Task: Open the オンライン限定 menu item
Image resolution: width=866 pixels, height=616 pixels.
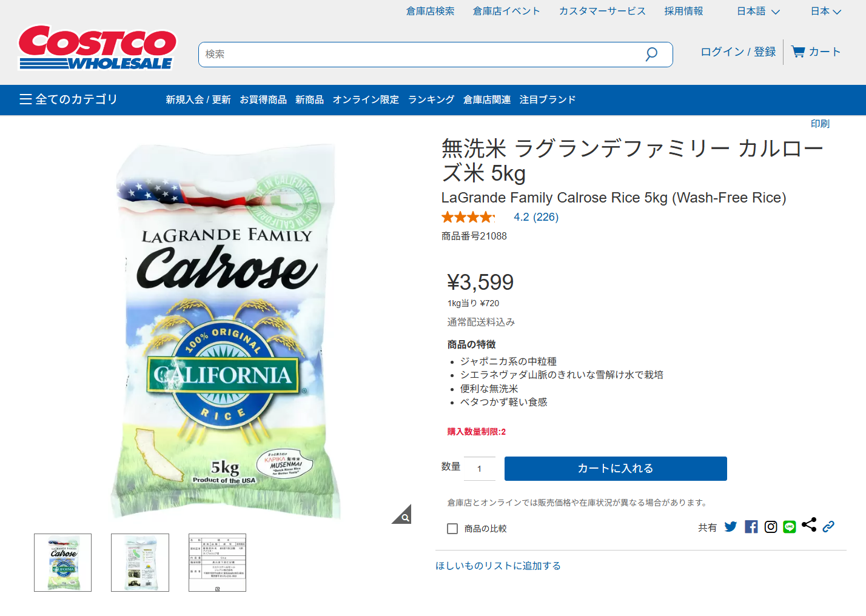Action: tap(366, 99)
